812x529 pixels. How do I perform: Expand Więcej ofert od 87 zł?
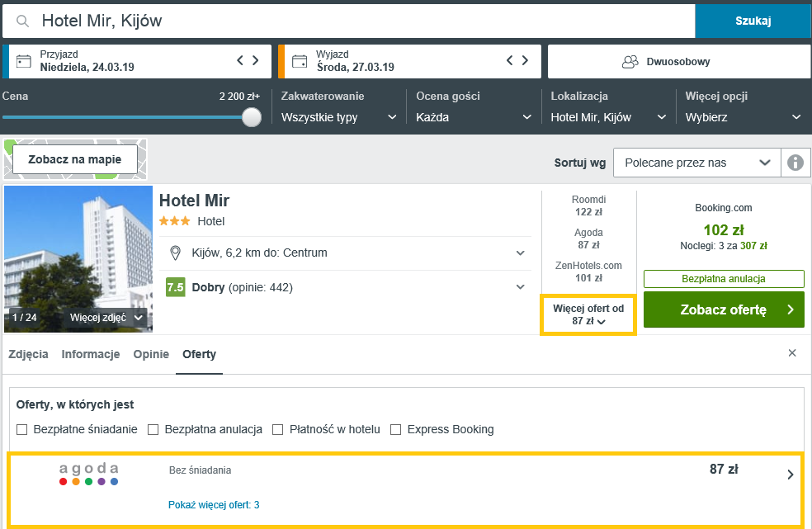click(x=588, y=314)
